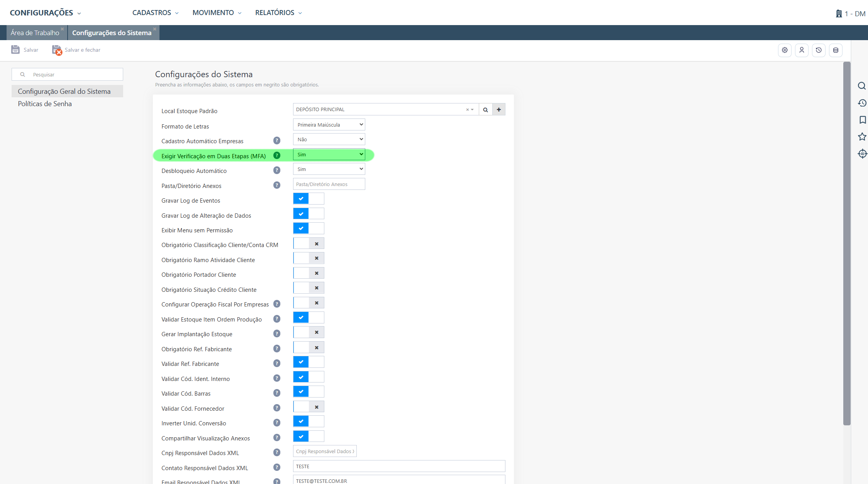Open the Exigir Verificação em Duas Etapas dropdown
868x484 pixels.
pyautogui.click(x=329, y=154)
